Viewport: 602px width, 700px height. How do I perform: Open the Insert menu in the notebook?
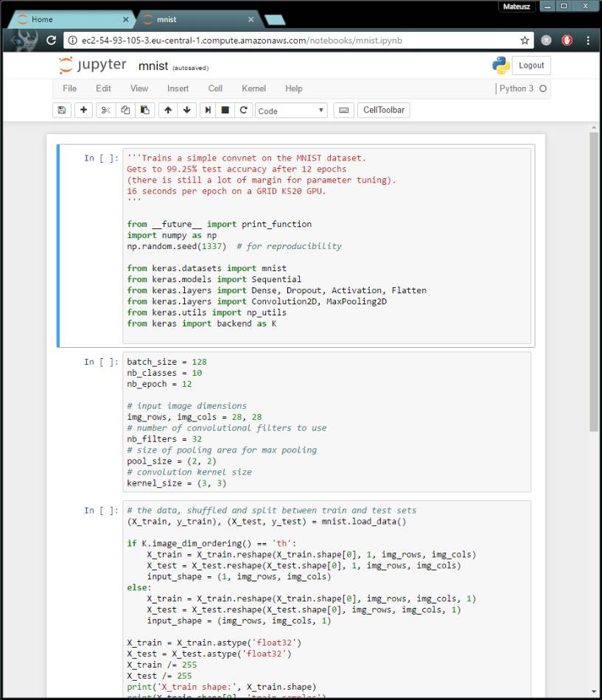178,88
